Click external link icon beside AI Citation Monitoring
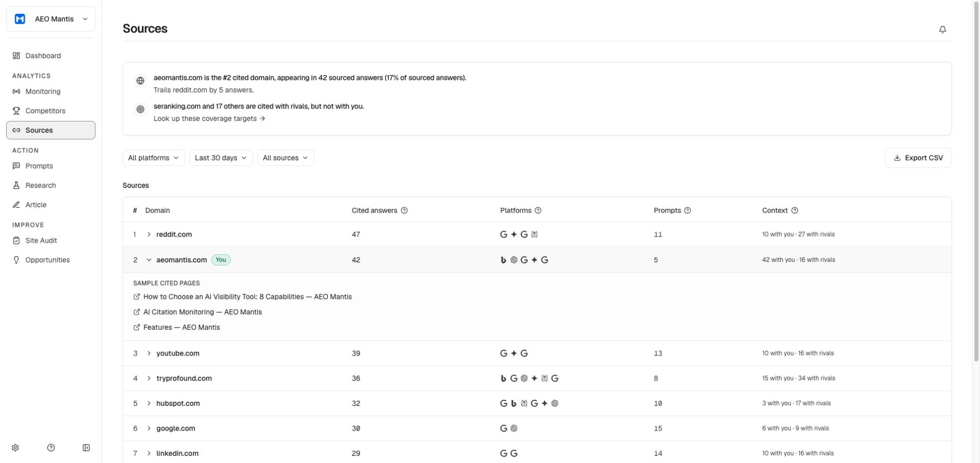980x463 pixels. coord(137,312)
